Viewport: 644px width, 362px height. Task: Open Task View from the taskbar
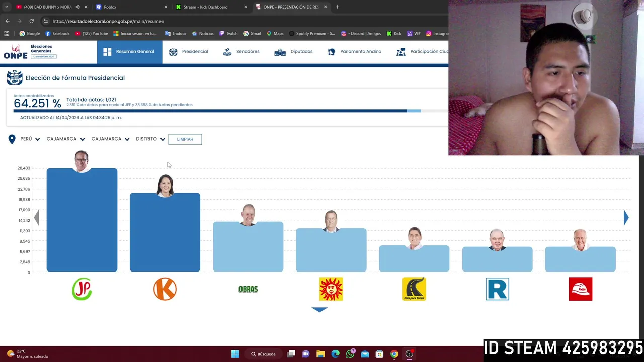[x=291, y=354]
